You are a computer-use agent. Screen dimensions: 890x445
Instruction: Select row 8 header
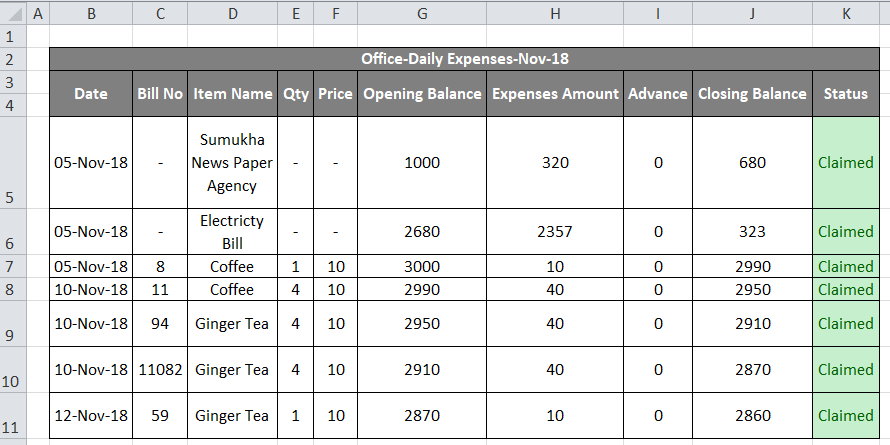coord(12,289)
